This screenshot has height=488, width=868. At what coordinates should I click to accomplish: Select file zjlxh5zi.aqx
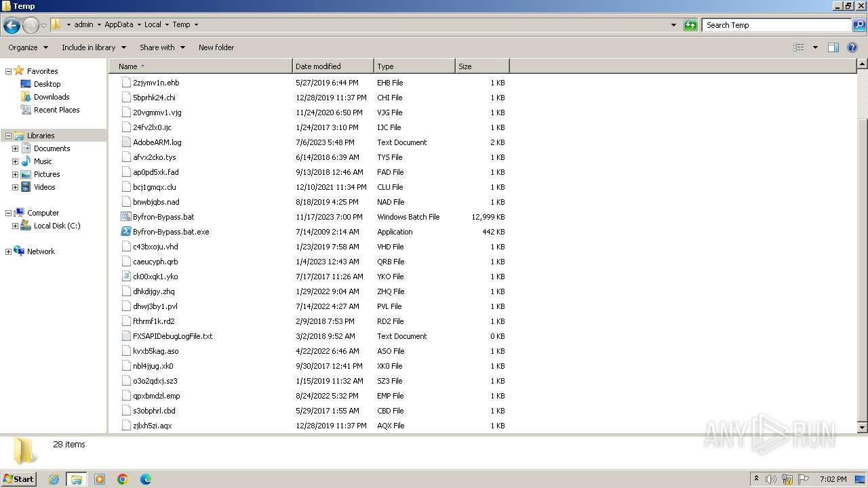click(x=153, y=426)
